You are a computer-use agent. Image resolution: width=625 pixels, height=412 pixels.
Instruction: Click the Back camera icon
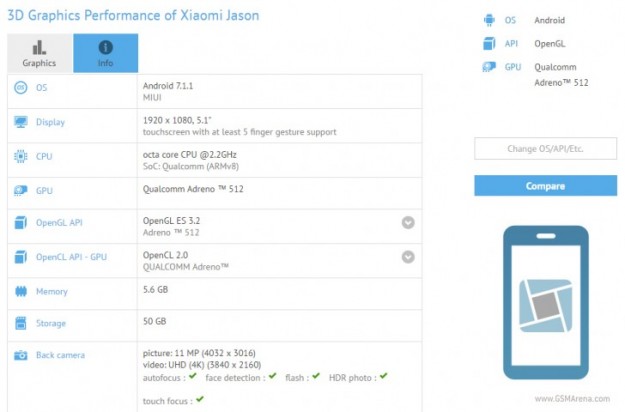20,355
